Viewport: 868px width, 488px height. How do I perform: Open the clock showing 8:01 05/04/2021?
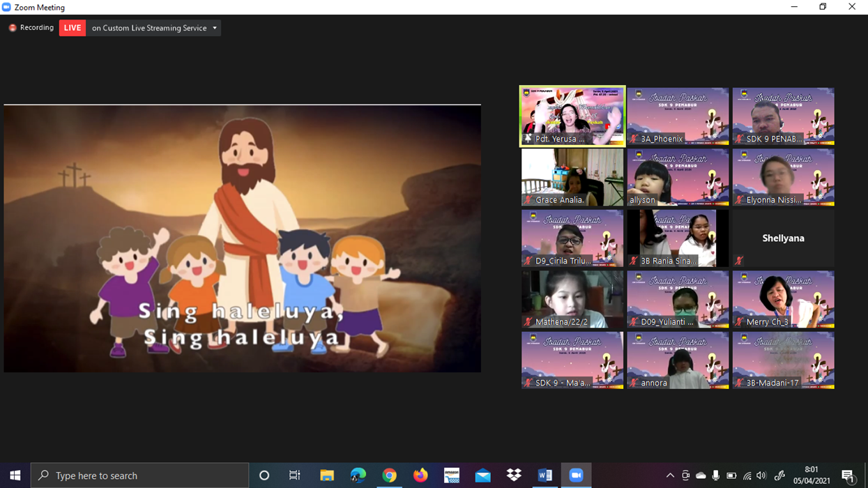pos(812,475)
